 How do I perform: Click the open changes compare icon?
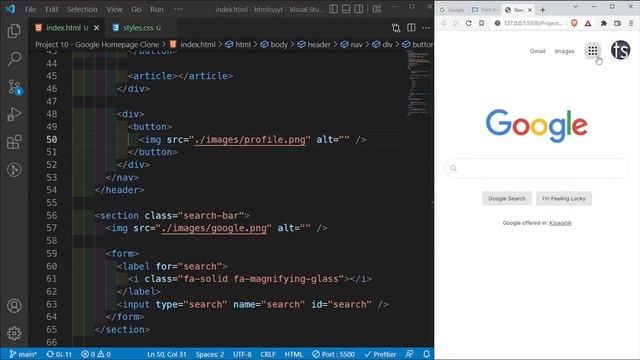click(396, 28)
